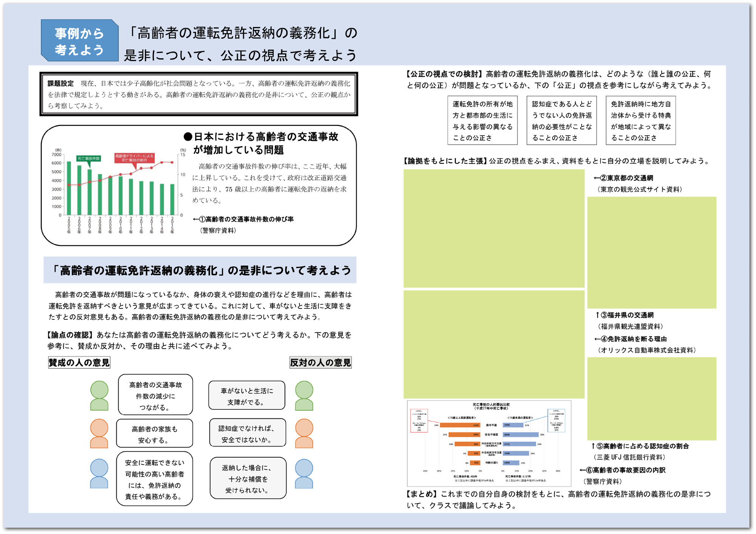
Task: Click the 課題設定 bordered text box
Action: click(x=199, y=94)
